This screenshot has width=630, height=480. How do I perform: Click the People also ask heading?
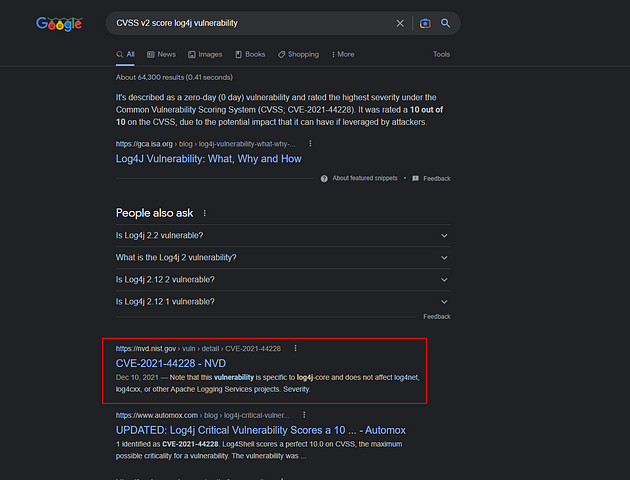coord(154,213)
